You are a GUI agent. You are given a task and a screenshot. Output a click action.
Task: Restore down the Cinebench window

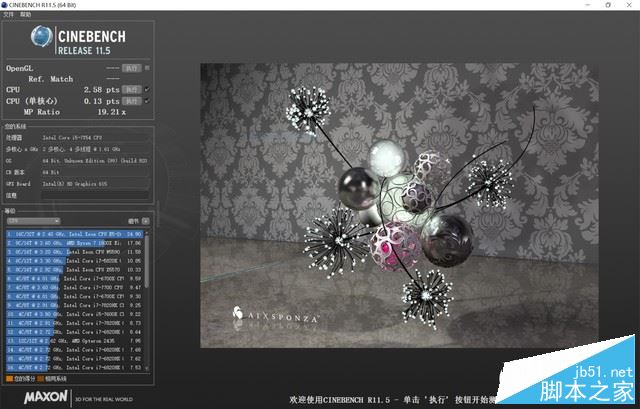coord(608,5)
